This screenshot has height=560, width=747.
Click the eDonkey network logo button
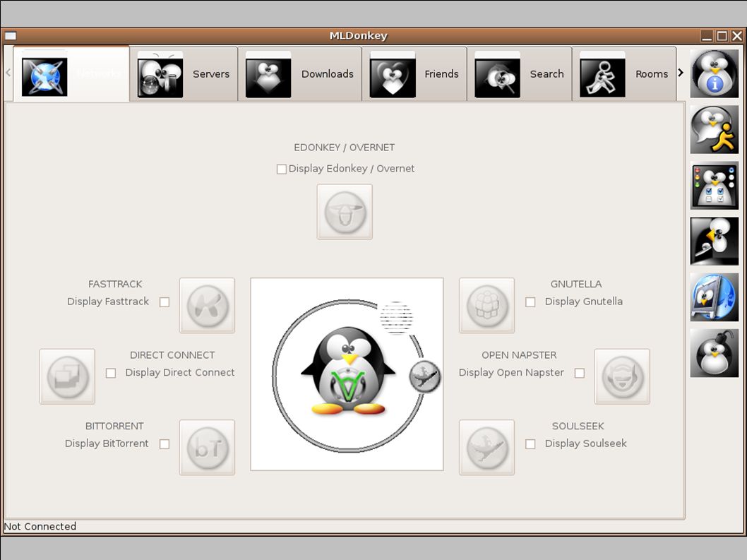pyautogui.click(x=345, y=212)
